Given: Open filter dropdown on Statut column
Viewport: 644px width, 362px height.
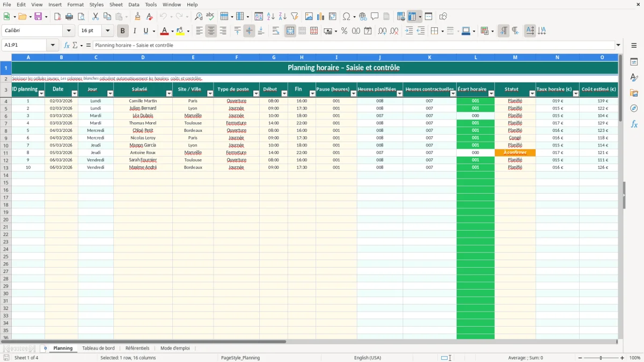Looking at the screenshot, I should (532, 93).
